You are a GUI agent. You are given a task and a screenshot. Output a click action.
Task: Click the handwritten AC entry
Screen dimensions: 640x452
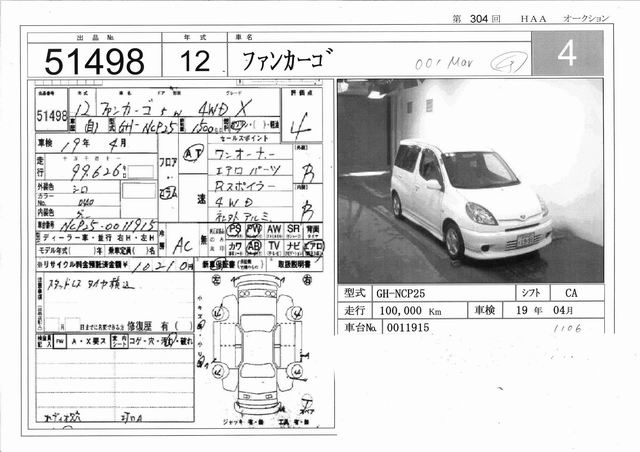tap(182, 245)
